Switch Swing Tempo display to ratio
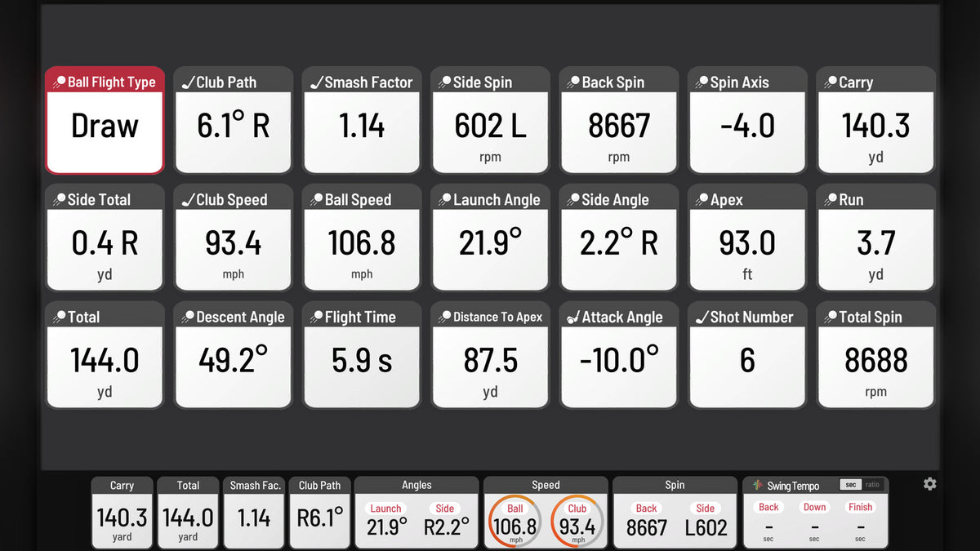Viewport: 980px width, 551px height. click(872, 485)
